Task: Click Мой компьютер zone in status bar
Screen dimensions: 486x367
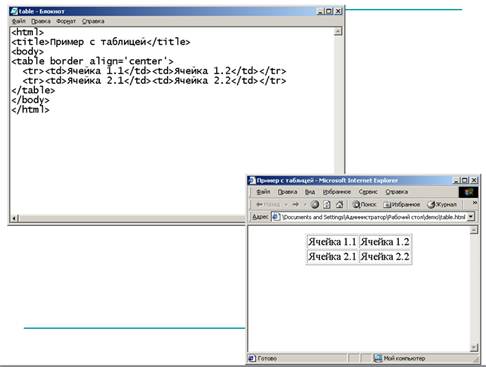Action: pos(404,358)
